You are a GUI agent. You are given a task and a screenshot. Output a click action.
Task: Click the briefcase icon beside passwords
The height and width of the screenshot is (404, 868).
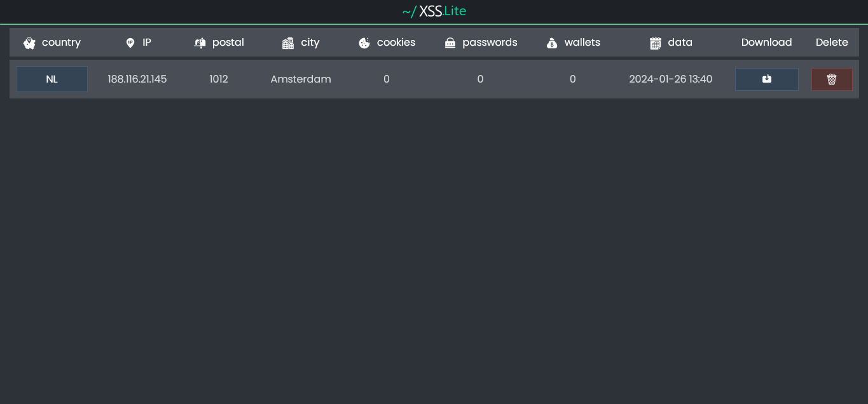(450, 43)
